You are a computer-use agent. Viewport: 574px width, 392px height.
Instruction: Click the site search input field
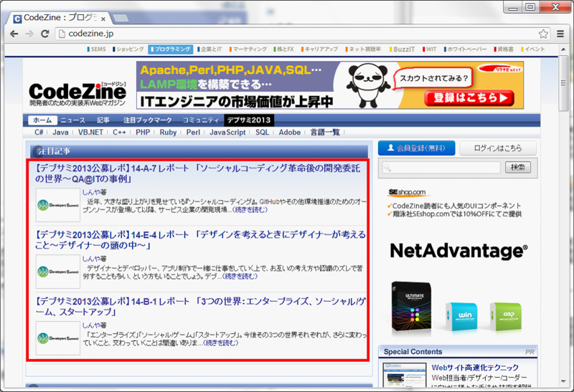point(441,168)
